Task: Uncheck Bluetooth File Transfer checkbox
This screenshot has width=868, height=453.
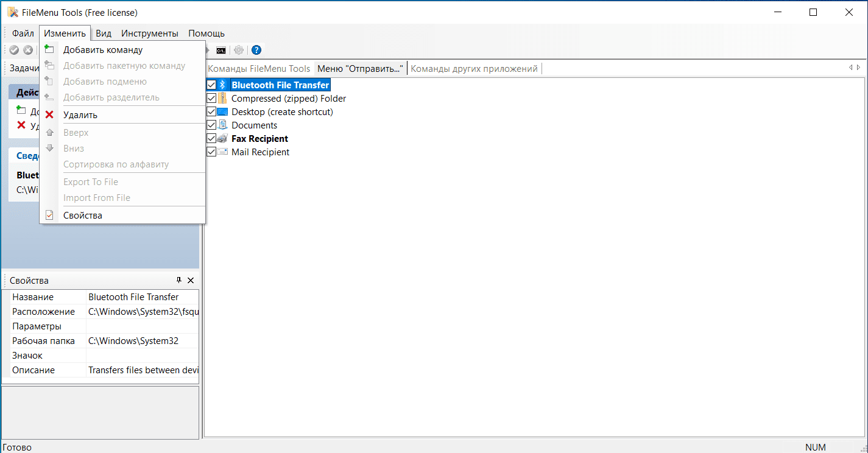Action: 211,85
